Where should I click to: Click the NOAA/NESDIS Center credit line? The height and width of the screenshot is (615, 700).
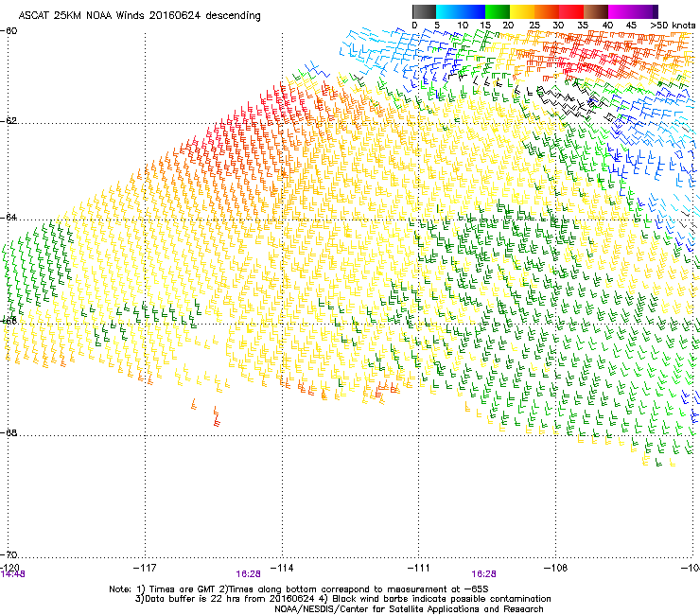(409, 609)
